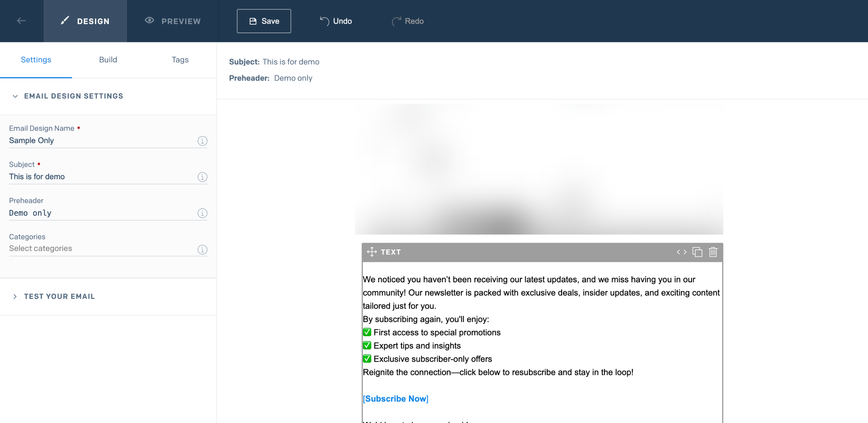
Task: Duplicate the TEXT module
Action: tap(697, 252)
